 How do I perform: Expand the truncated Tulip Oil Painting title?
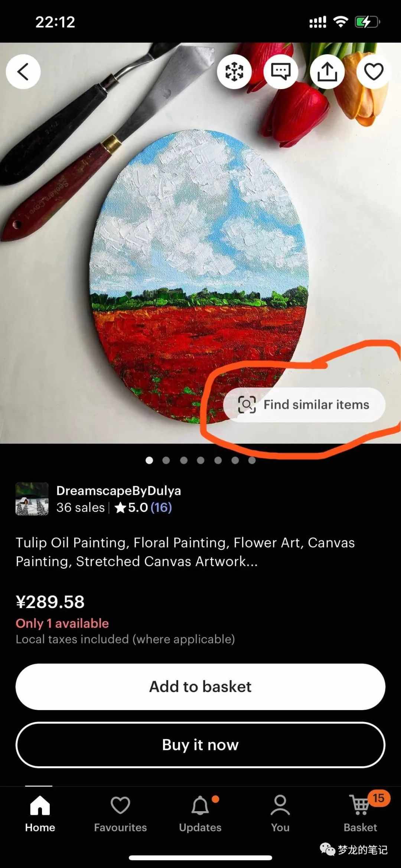tap(185, 552)
